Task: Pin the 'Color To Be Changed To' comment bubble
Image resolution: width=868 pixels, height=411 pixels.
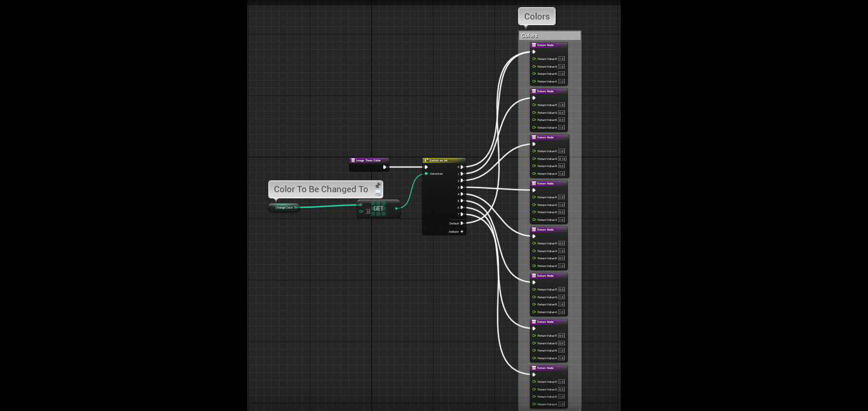Action: (378, 186)
